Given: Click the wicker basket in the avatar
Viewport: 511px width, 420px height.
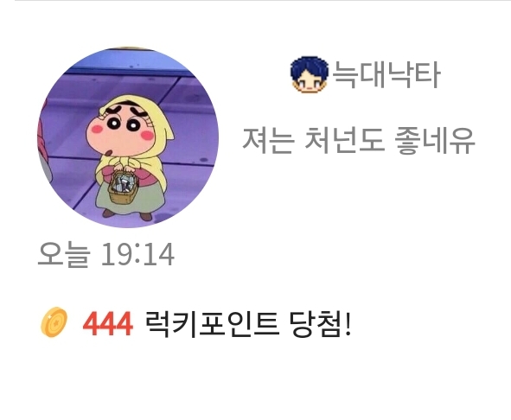Looking at the screenshot, I should click(x=123, y=188).
